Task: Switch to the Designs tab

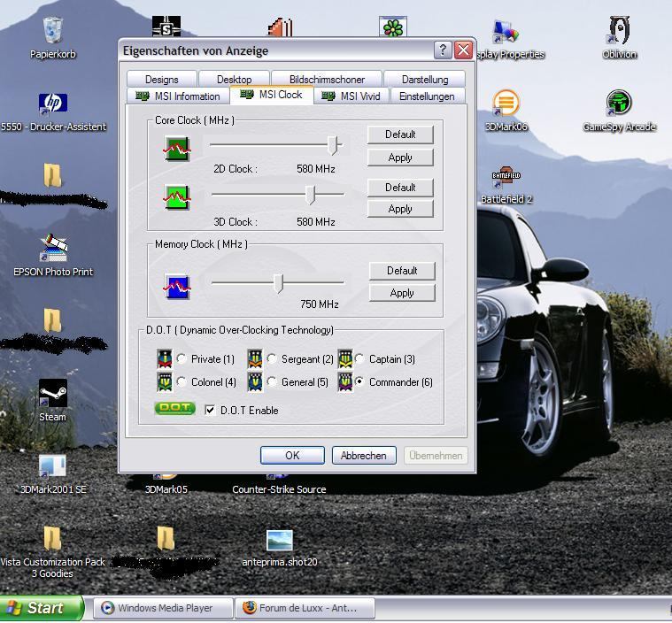Action: pos(161,80)
